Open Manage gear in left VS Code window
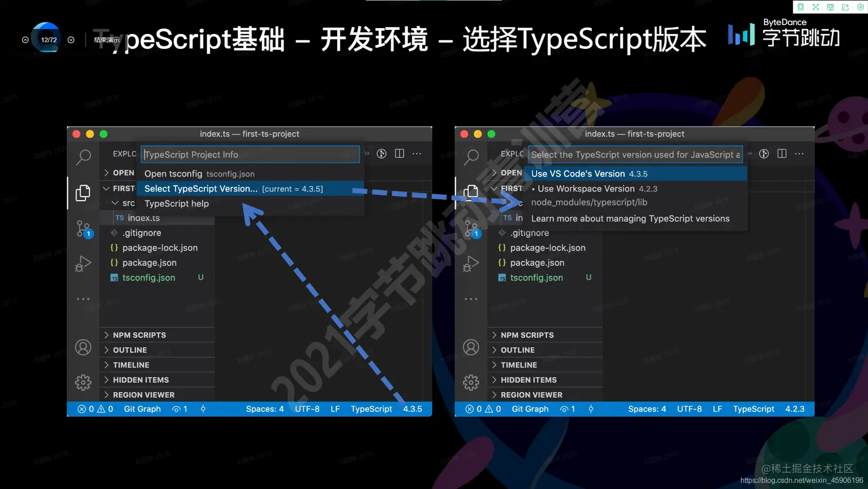868x489 pixels. pyautogui.click(x=83, y=382)
